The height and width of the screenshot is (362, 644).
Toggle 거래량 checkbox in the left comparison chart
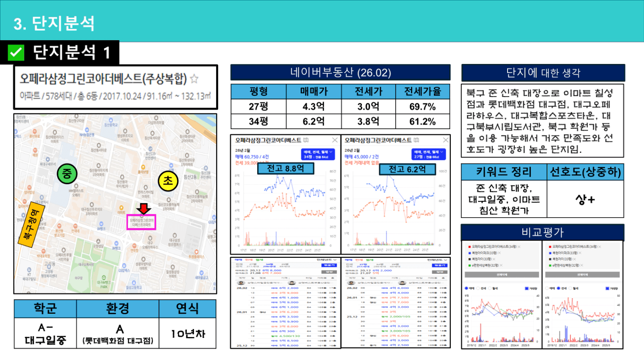click(527, 288)
